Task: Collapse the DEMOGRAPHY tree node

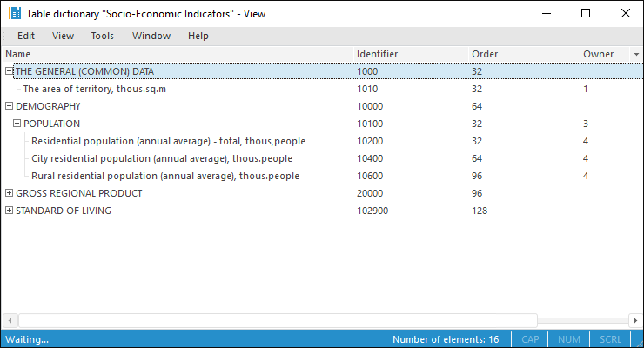Action: pyautogui.click(x=9, y=106)
